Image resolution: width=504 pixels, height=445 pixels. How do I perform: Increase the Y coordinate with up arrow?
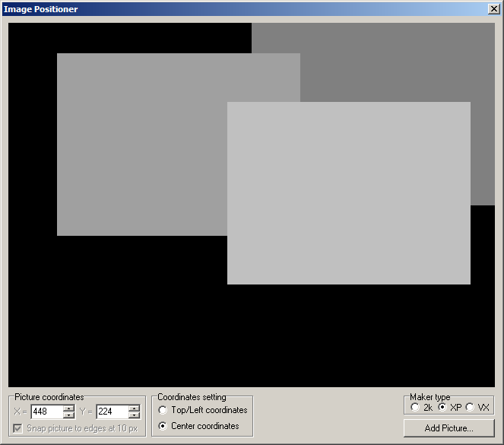(135, 408)
